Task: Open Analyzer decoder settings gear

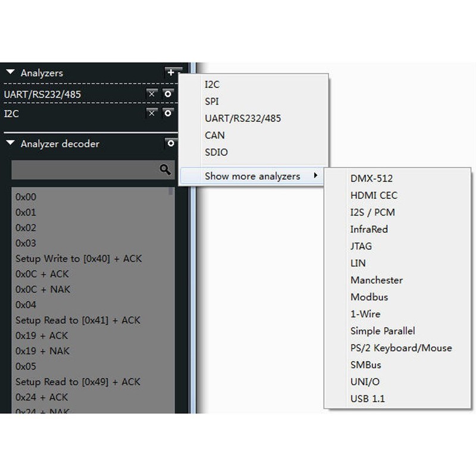Action: pos(171,143)
